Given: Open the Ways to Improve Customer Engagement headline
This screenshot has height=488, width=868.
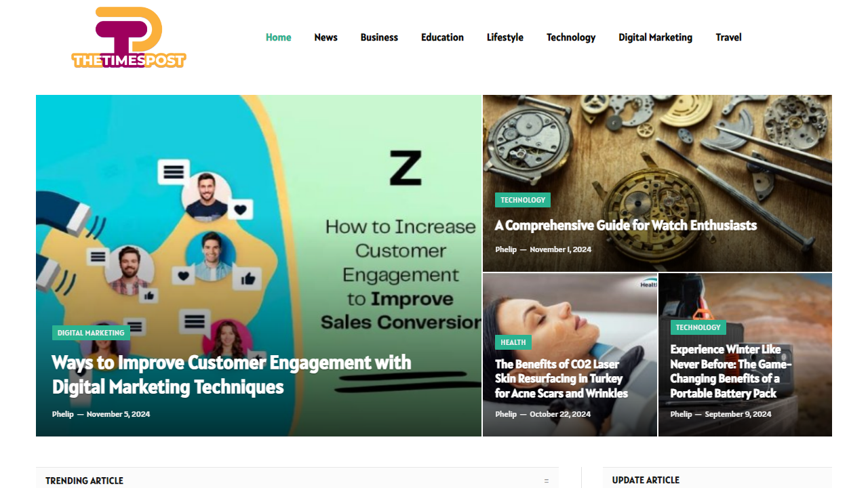Looking at the screenshot, I should coord(232,375).
